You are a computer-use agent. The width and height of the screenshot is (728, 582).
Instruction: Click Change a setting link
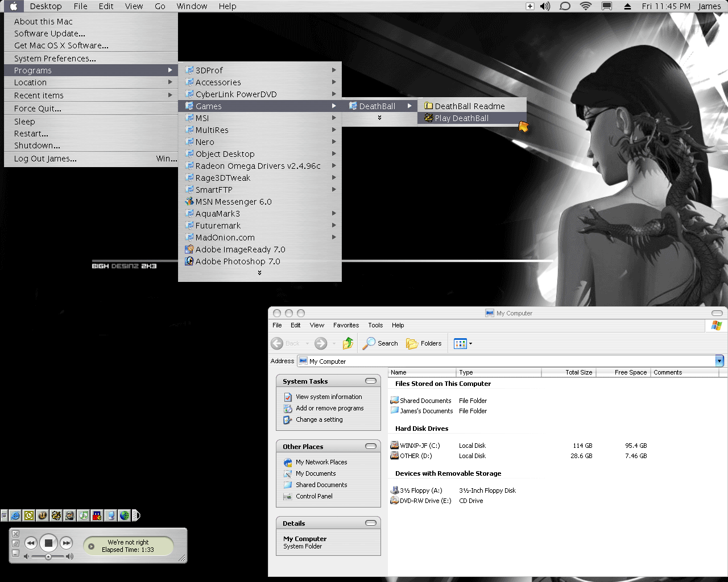pyautogui.click(x=319, y=419)
